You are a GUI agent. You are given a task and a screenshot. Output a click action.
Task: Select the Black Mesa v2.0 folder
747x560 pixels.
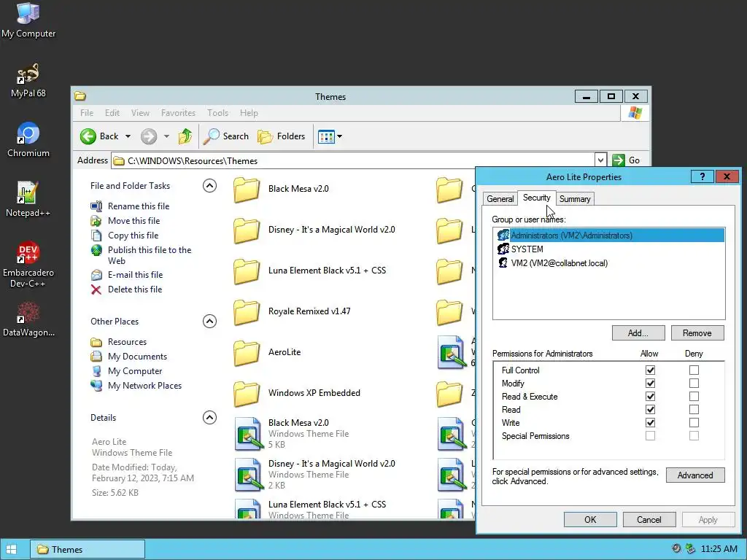pyautogui.click(x=281, y=189)
